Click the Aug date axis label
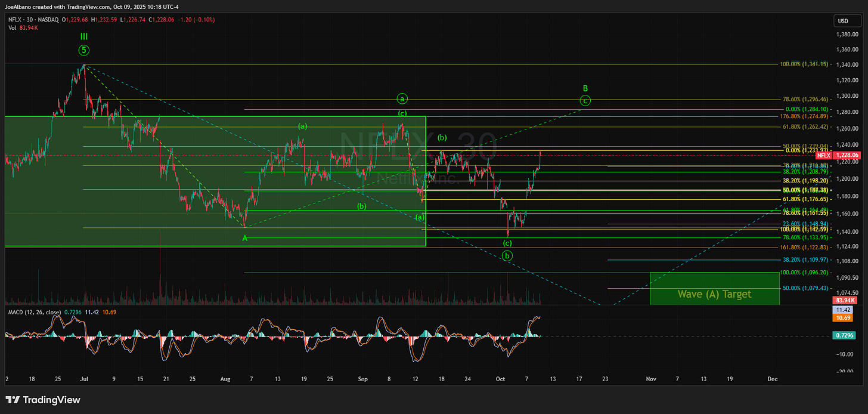This screenshot has height=414, width=868. pos(225,379)
